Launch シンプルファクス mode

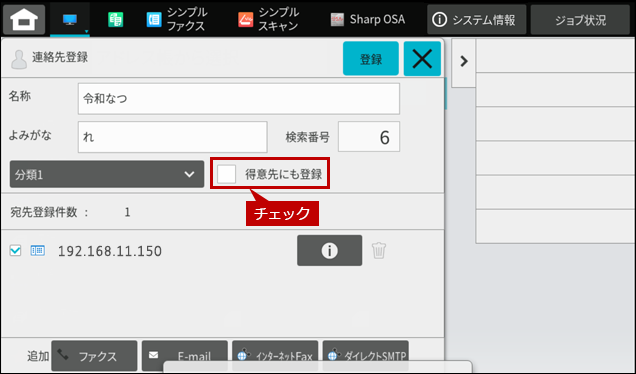tap(177, 19)
